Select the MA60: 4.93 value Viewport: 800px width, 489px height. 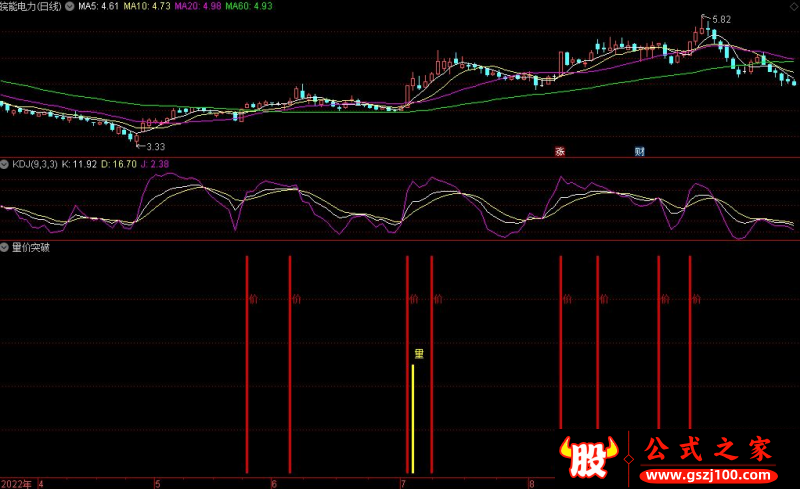[x=249, y=7]
